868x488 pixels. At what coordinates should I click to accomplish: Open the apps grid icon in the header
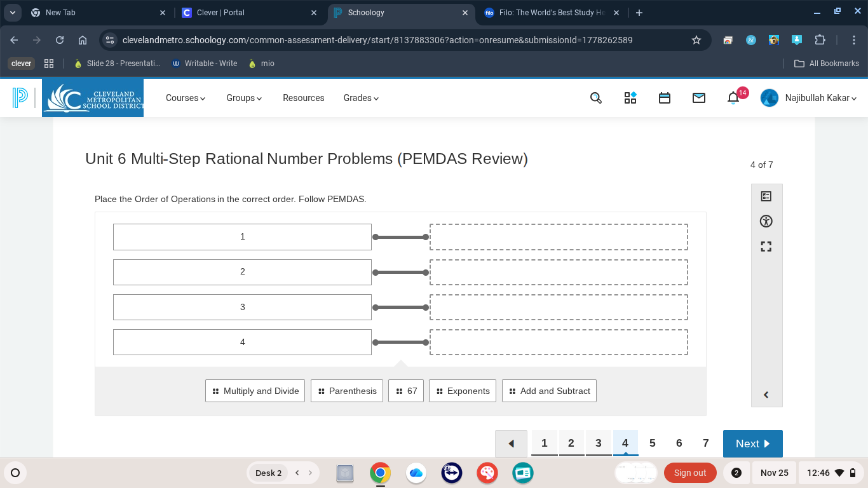pos(630,97)
